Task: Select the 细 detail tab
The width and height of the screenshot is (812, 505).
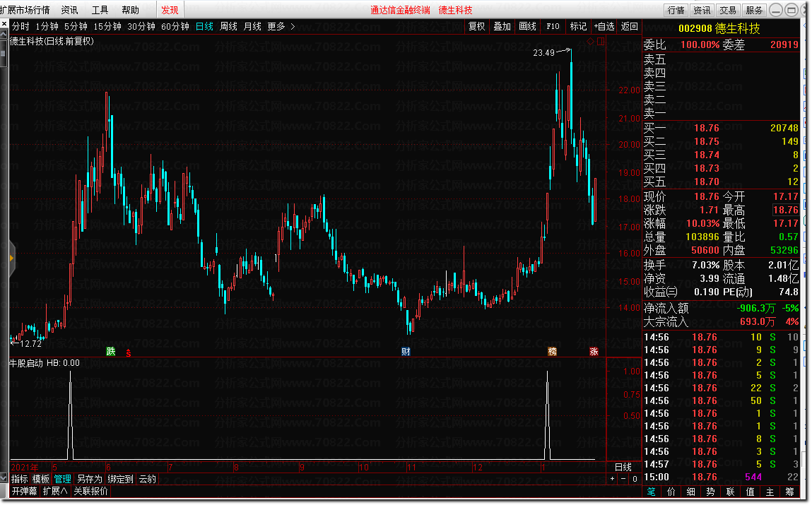Action: coord(691,492)
